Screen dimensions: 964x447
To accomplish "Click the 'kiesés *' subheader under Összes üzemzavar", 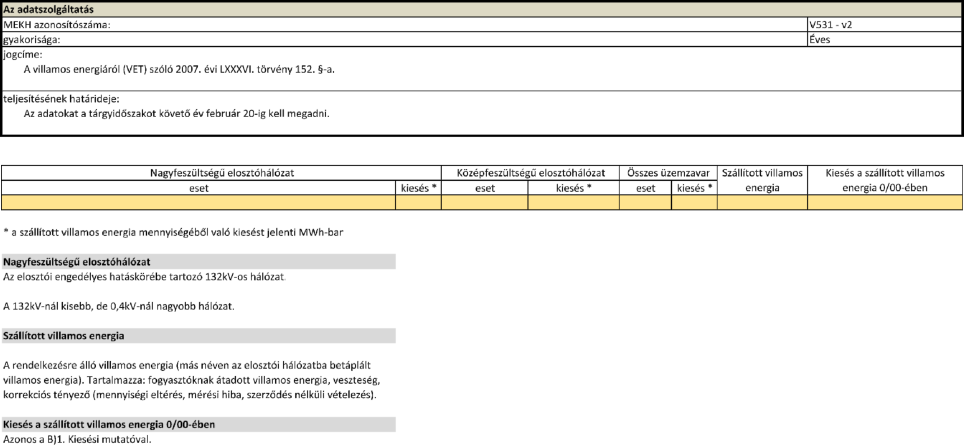I will click(x=694, y=189).
